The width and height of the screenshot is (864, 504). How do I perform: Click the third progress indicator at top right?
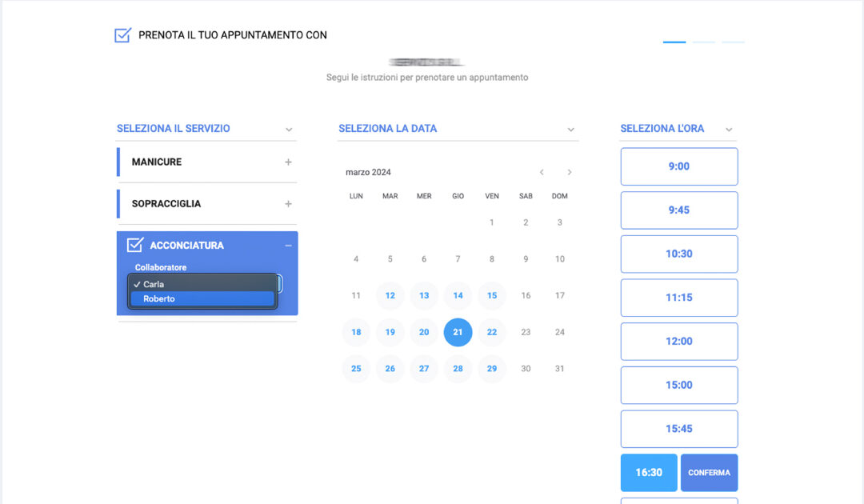click(x=733, y=41)
